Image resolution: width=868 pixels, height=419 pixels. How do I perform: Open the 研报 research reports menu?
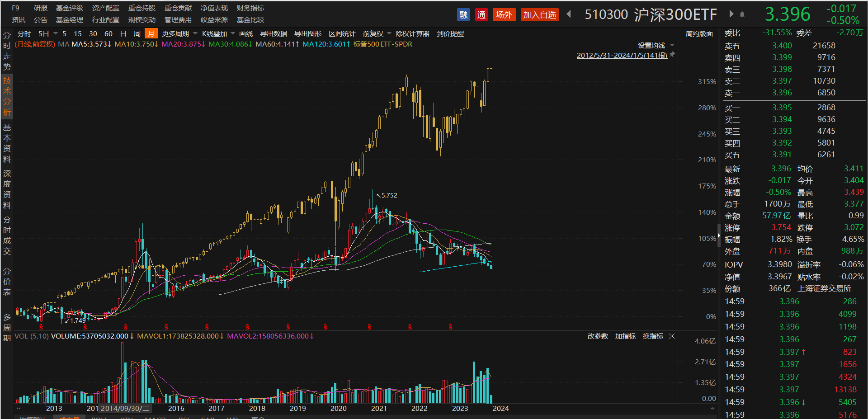[41, 8]
